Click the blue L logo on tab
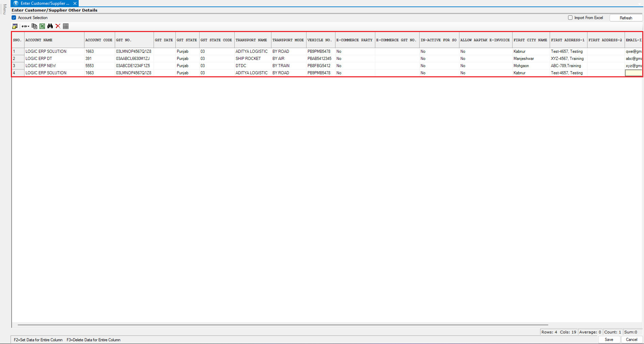 click(16, 3)
